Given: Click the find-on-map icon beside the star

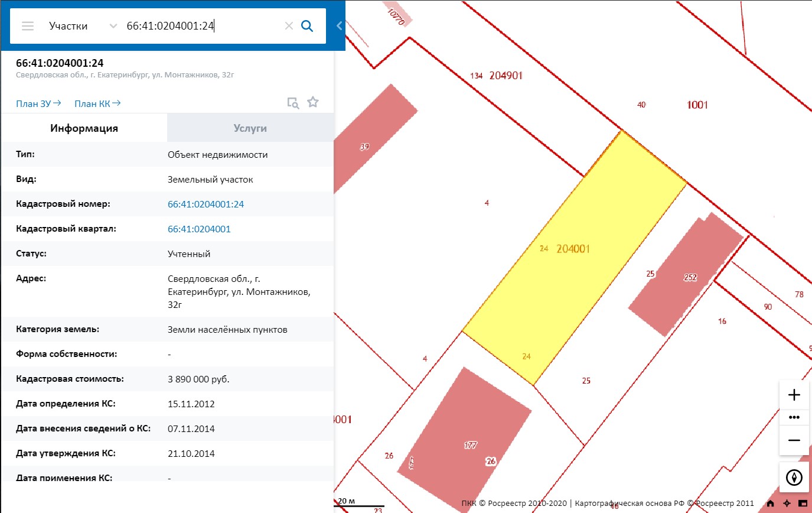Looking at the screenshot, I should 293,103.
